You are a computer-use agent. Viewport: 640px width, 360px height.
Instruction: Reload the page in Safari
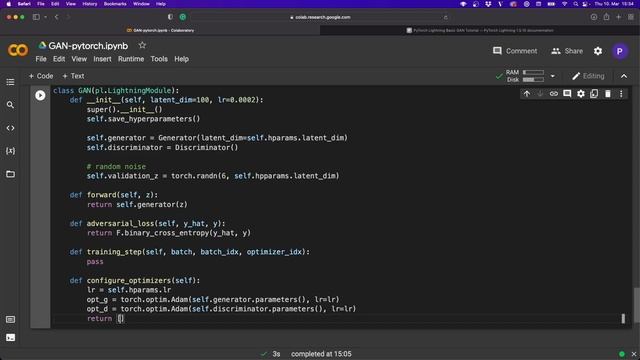pyautogui.click(x=445, y=17)
